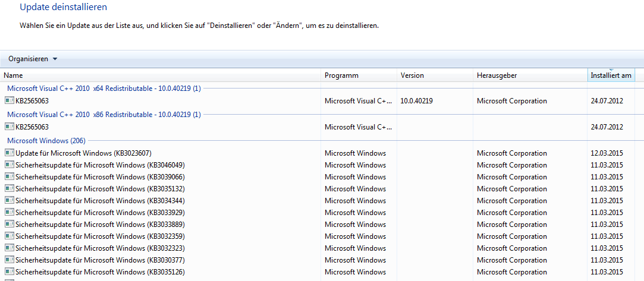Click the Version column header

435,75
